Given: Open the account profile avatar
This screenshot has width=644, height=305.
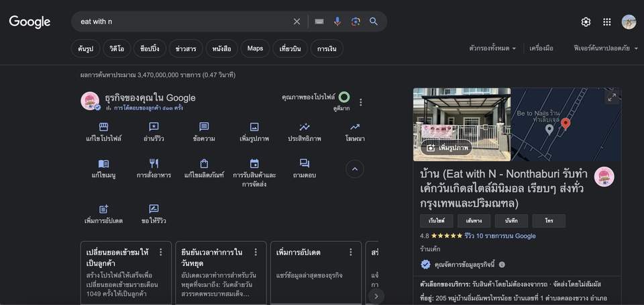Looking at the screenshot, I should coord(629,22).
